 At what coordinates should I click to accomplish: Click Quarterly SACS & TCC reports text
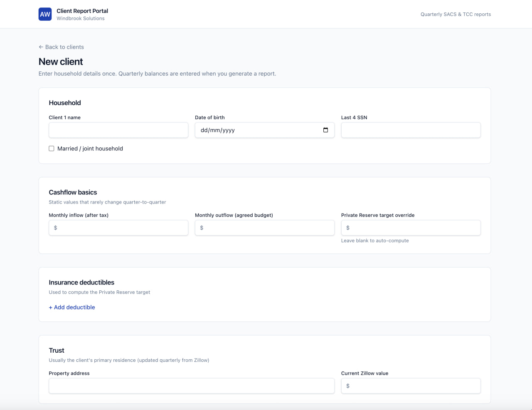pos(456,14)
